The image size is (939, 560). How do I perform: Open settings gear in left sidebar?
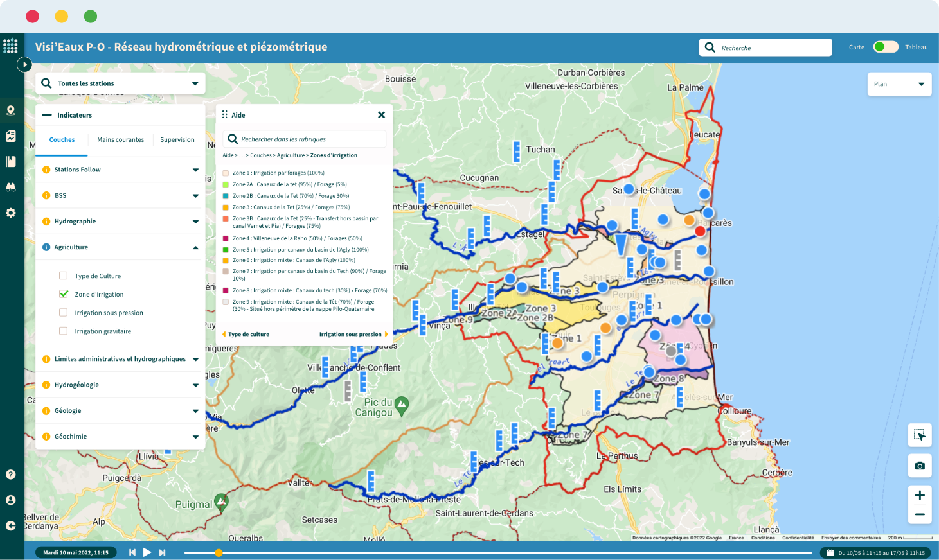tap(11, 213)
